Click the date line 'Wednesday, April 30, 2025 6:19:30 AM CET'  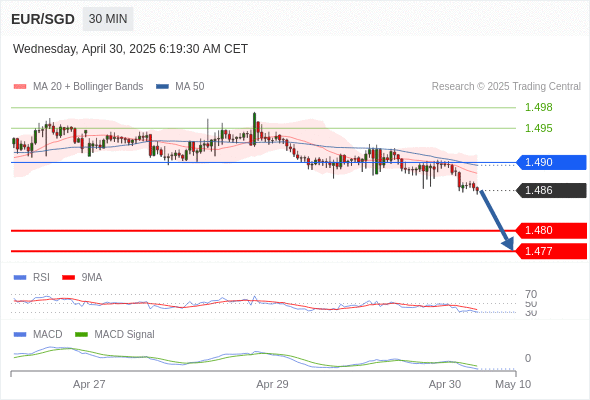[130, 49]
